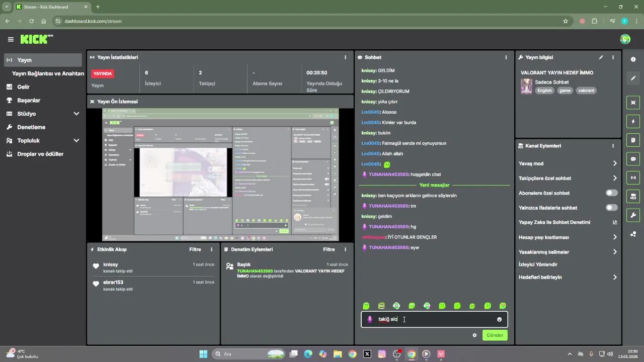Toggle stream statistics broadcast icon in right sidebar
This screenshot has height=362, width=644.
633,177
